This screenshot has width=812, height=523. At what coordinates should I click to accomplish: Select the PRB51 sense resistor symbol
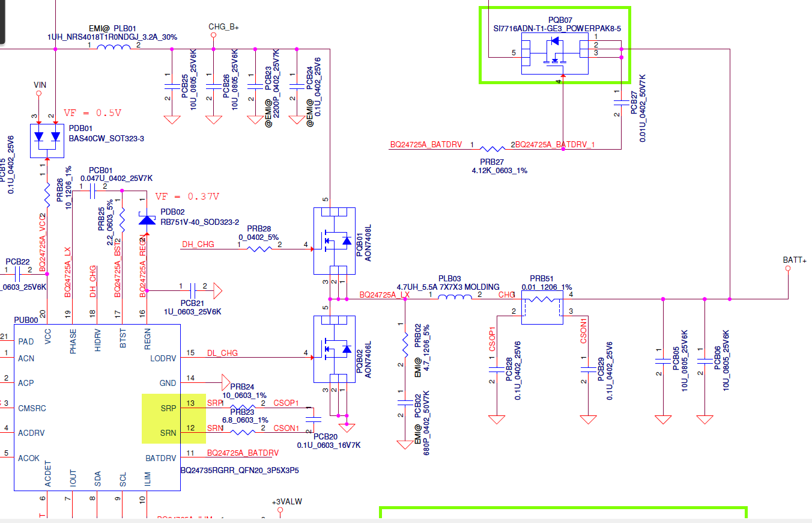pos(541,308)
